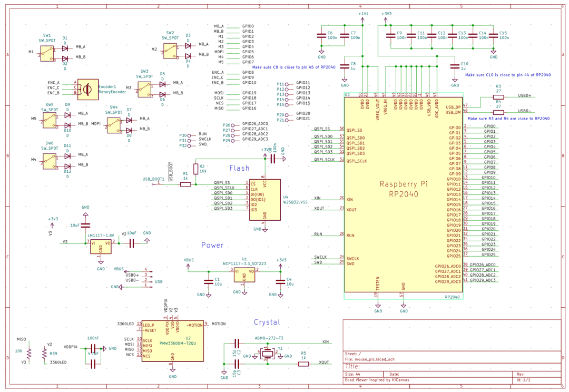This screenshot has width=569, height=392.
Task: Select the SW4 SPDT switch symbol
Action: click(x=113, y=124)
